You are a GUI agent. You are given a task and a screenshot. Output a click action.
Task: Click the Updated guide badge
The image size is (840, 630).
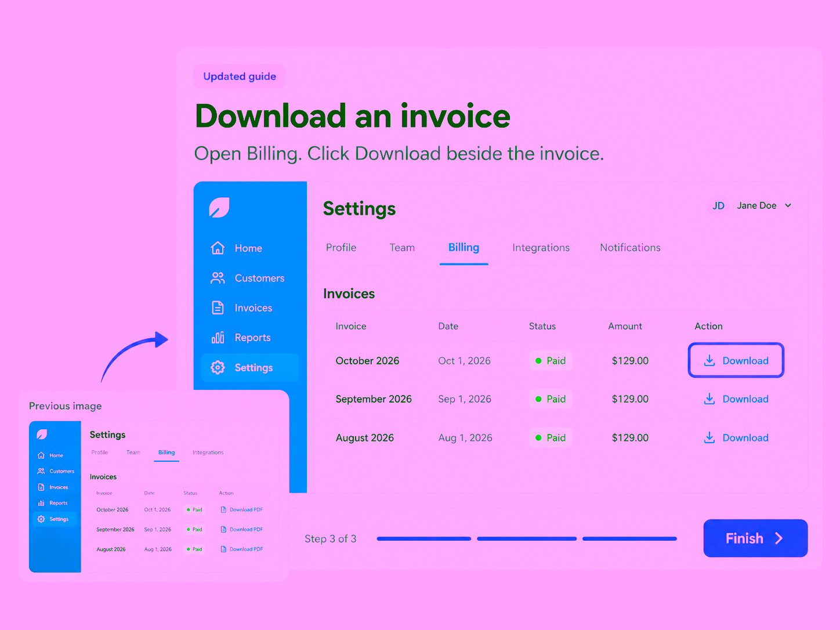click(240, 77)
